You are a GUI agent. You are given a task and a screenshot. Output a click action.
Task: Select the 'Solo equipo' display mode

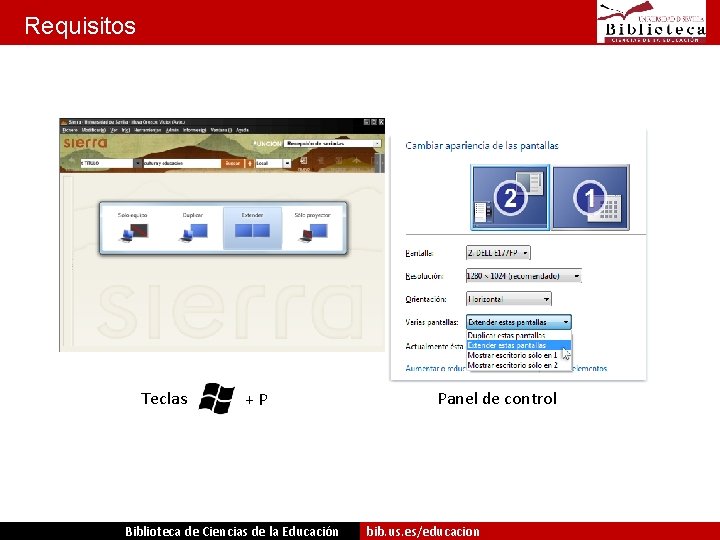coord(133,228)
